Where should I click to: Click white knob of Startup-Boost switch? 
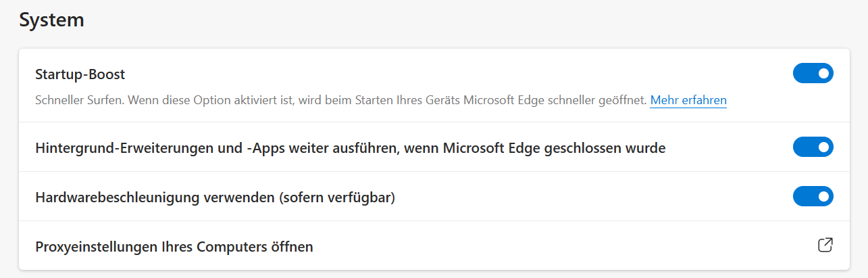click(823, 74)
